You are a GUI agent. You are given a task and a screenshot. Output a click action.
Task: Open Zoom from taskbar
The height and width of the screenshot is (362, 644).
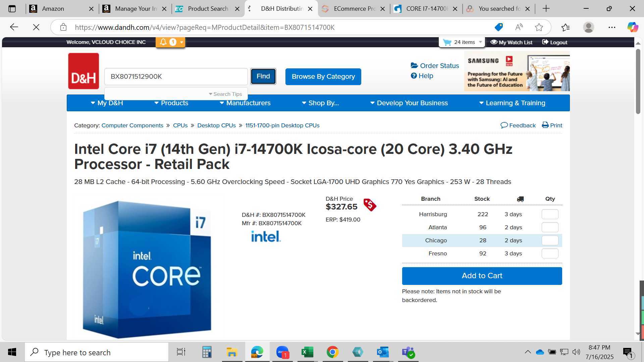tap(282, 352)
